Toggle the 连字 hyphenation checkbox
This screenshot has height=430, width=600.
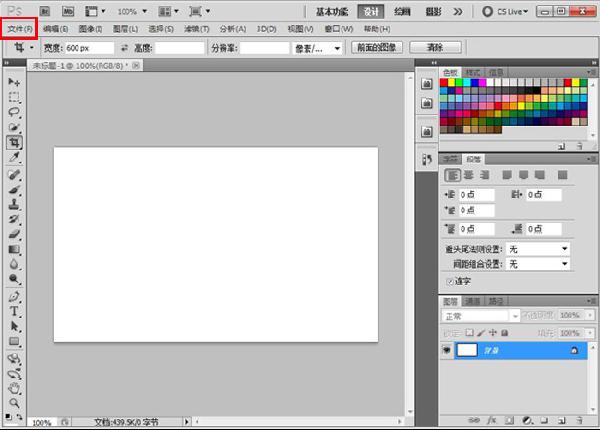[449, 281]
